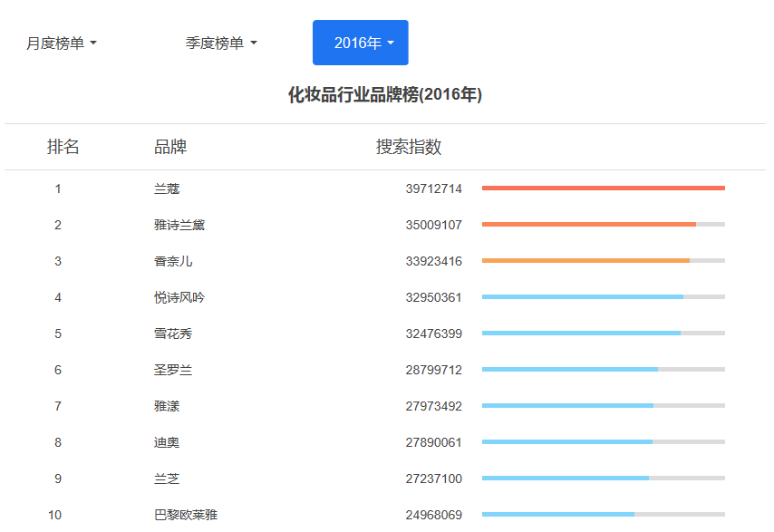This screenshot has height=532, width=774.
Task: Select brand name 兰蔻
Action: (x=167, y=189)
